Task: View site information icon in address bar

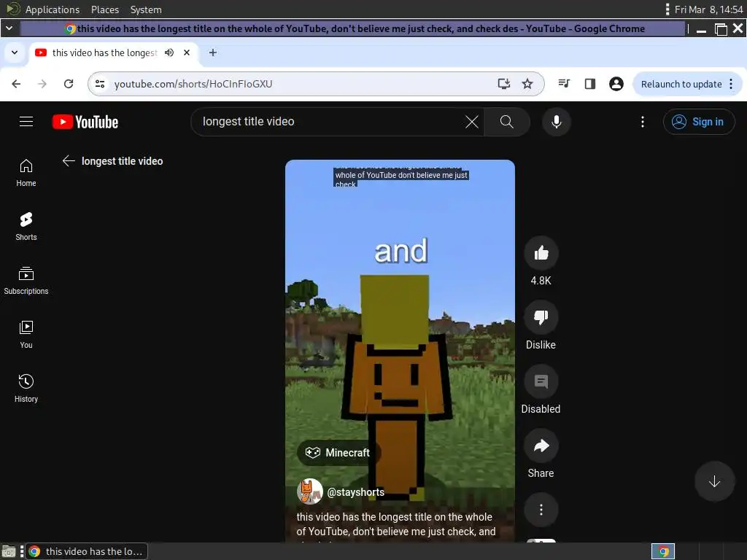Action: 100,84
